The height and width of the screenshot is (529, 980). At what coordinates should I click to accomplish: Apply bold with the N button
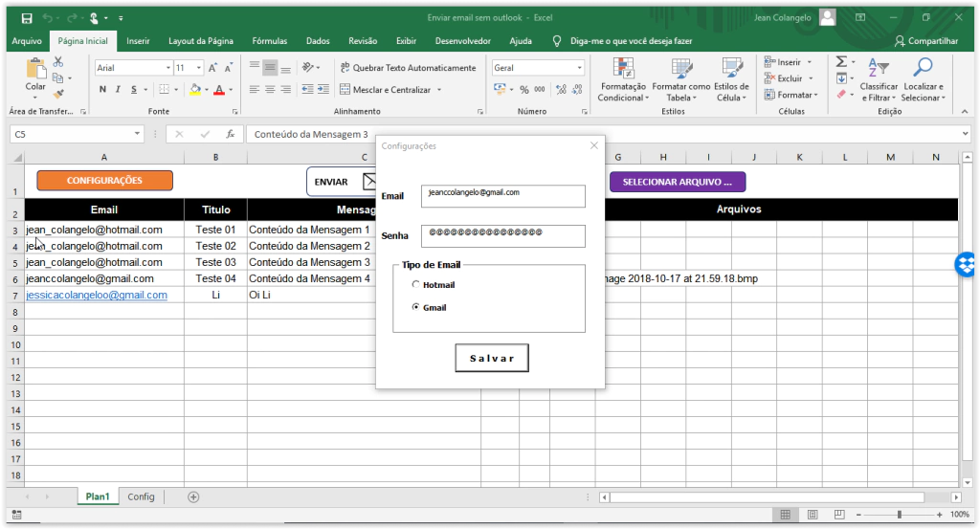102,90
